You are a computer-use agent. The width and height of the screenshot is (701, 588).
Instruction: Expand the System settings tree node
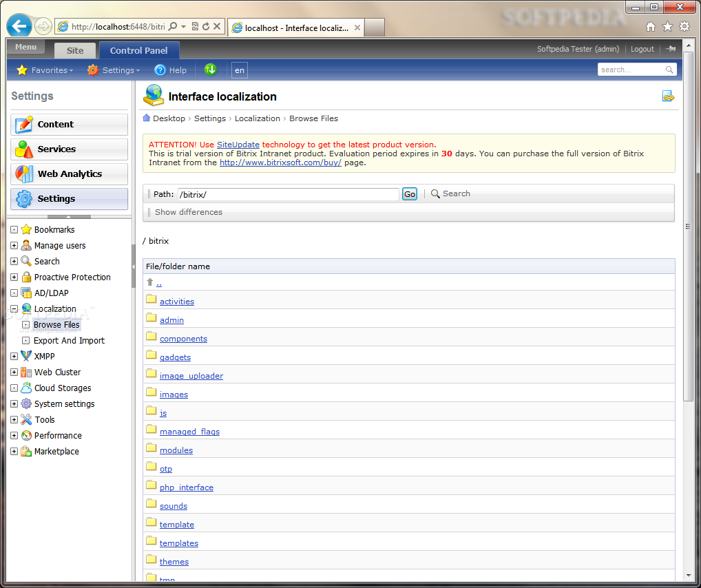tap(14, 403)
